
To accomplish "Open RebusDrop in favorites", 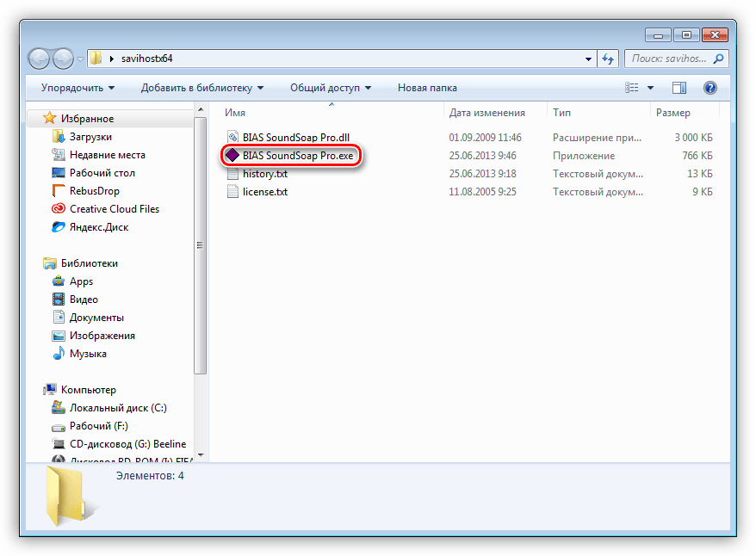I will [94, 191].
